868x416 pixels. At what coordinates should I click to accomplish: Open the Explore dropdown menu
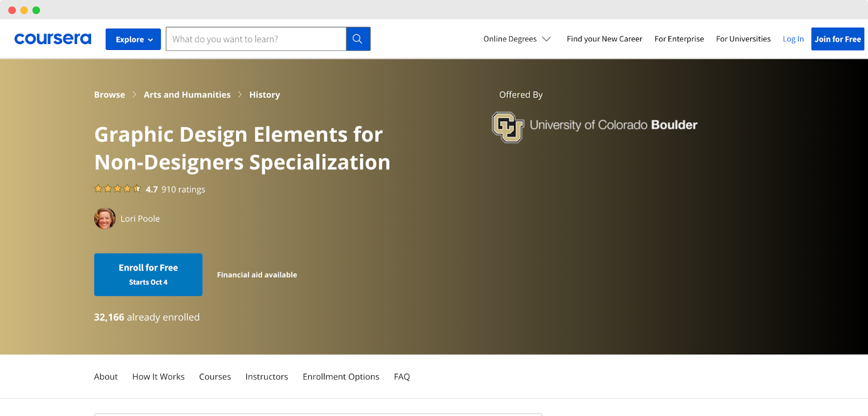(x=133, y=39)
